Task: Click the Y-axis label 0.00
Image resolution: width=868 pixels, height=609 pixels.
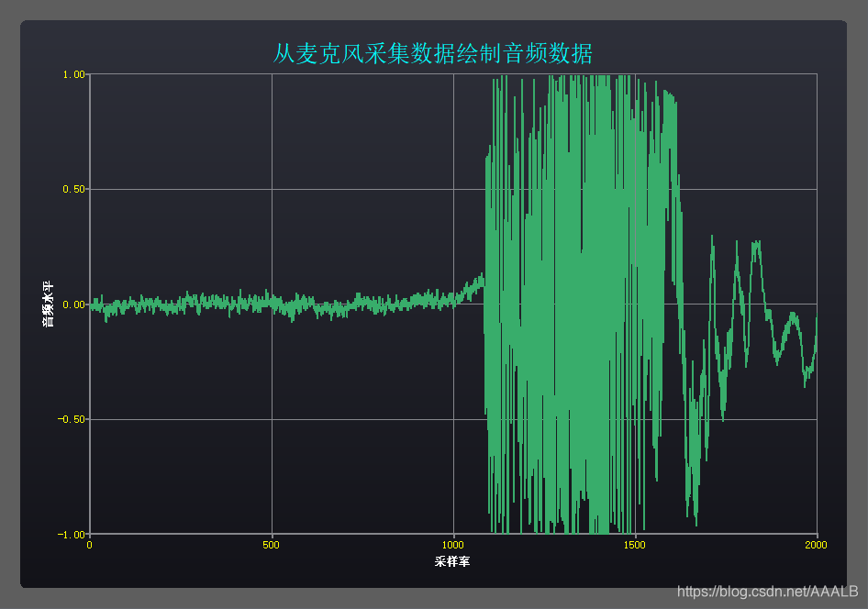Action: tap(73, 304)
